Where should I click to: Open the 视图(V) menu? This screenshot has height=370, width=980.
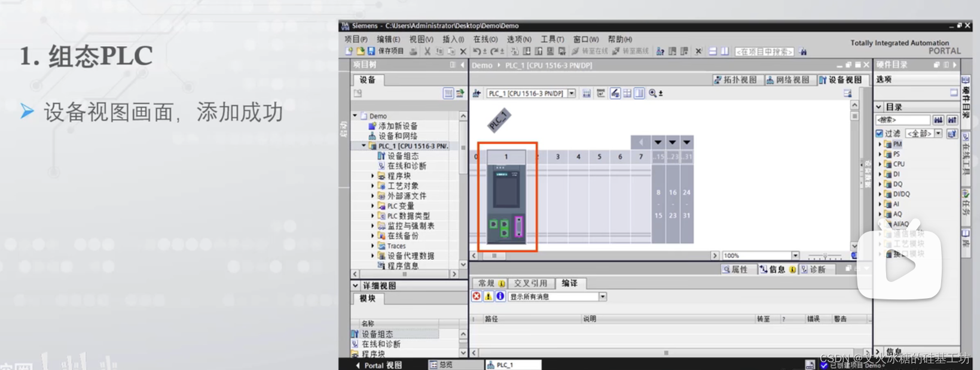tap(421, 40)
